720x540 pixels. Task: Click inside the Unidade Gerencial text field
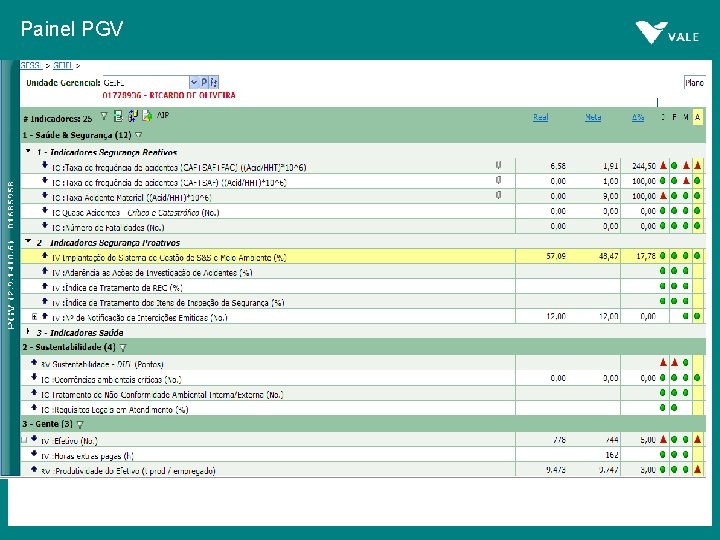[x=146, y=82]
